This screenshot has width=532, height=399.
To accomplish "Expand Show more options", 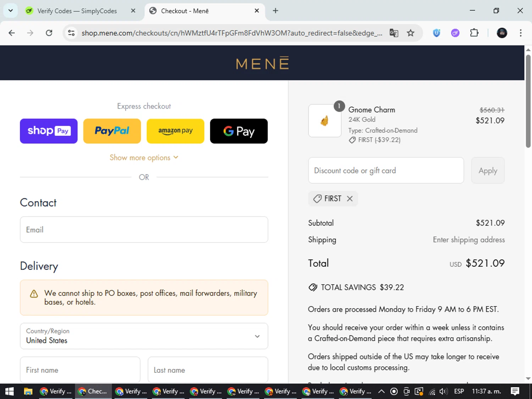I will click(144, 157).
